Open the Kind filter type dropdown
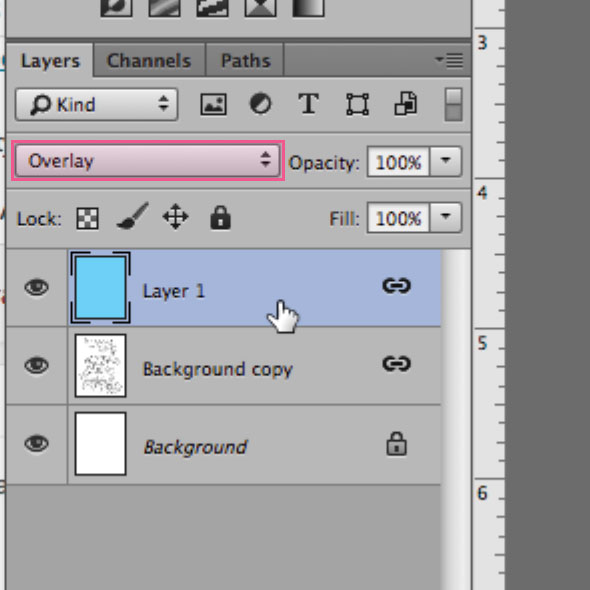 (x=96, y=104)
